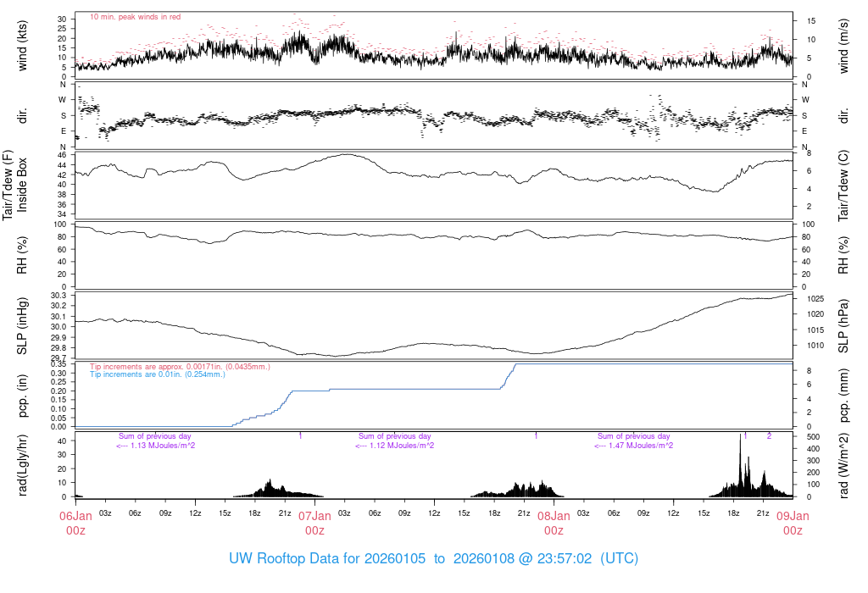The image size is (868, 593).
Task: Select the "rad(Lgly/hr)" axis label
Action: click(x=22, y=465)
